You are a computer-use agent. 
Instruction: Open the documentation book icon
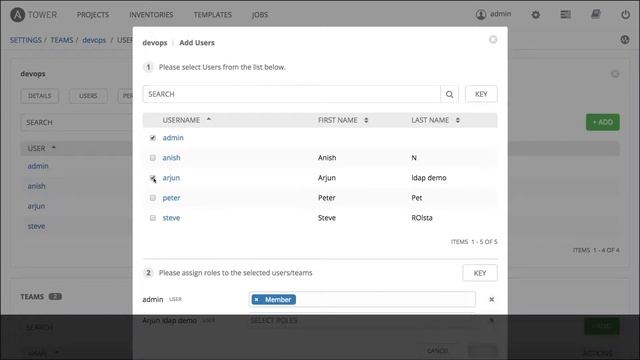(596, 15)
